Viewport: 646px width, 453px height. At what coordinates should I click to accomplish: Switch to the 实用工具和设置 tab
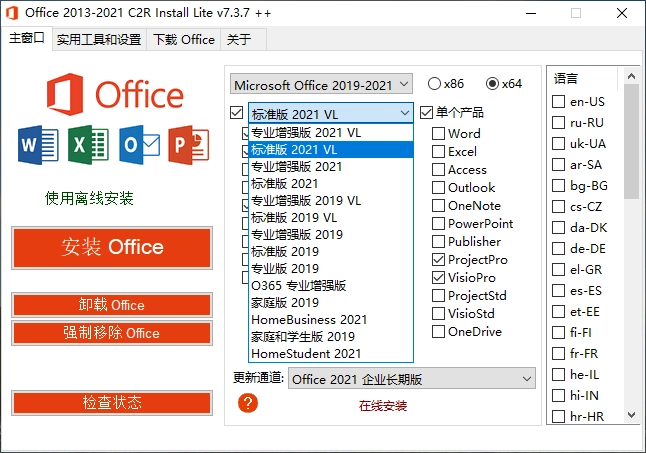pyautogui.click(x=99, y=40)
